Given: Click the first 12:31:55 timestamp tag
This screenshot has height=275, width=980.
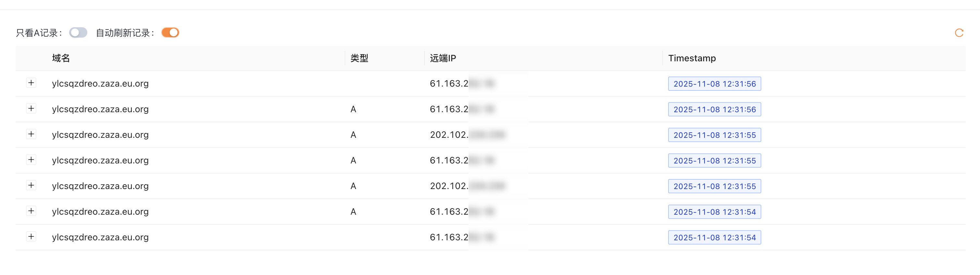Looking at the screenshot, I should pyautogui.click(x=714, y=135).
